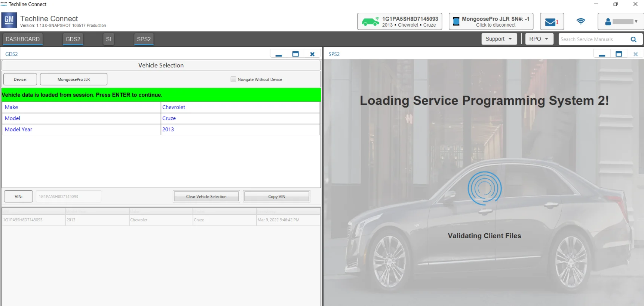Switch to the DASHBOARD tab

(22, 39)
